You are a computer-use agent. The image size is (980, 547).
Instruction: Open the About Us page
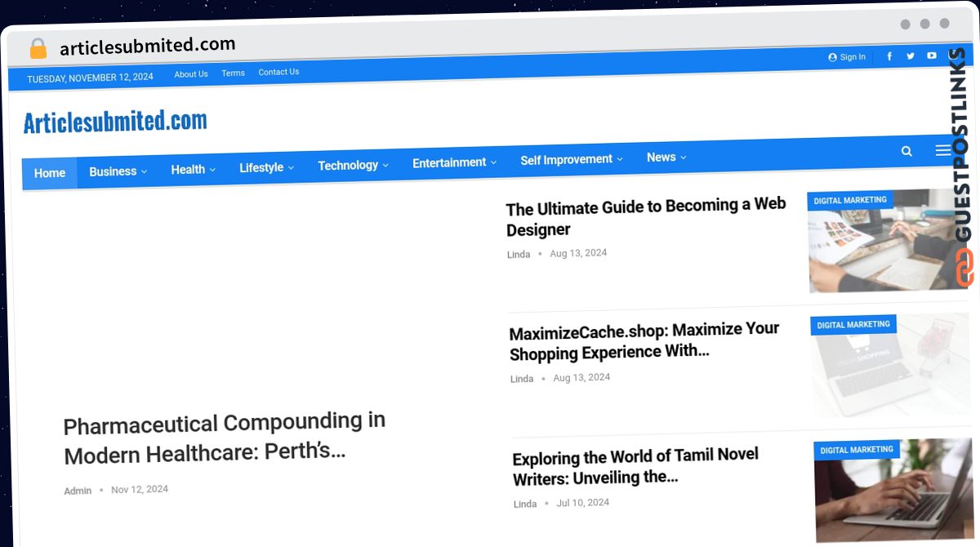[191, 74]
